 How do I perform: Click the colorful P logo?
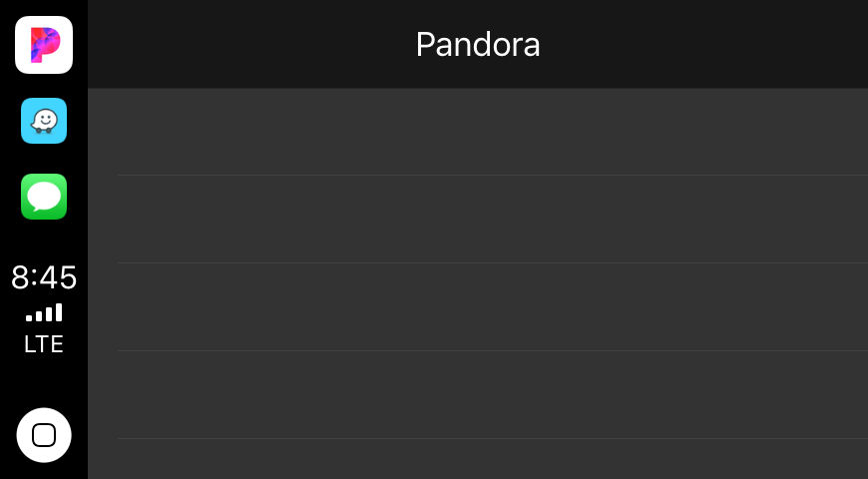(x=44, y=45)
